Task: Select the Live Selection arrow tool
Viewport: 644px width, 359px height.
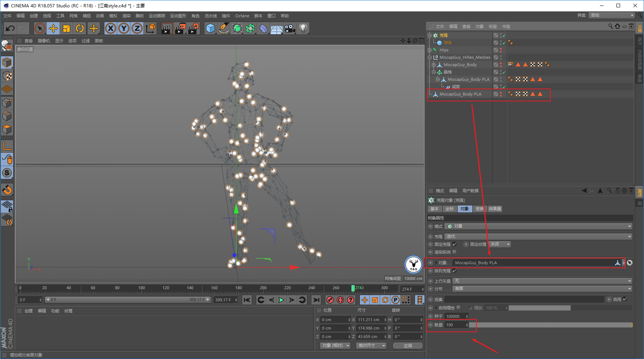Action: click(40, 28)
